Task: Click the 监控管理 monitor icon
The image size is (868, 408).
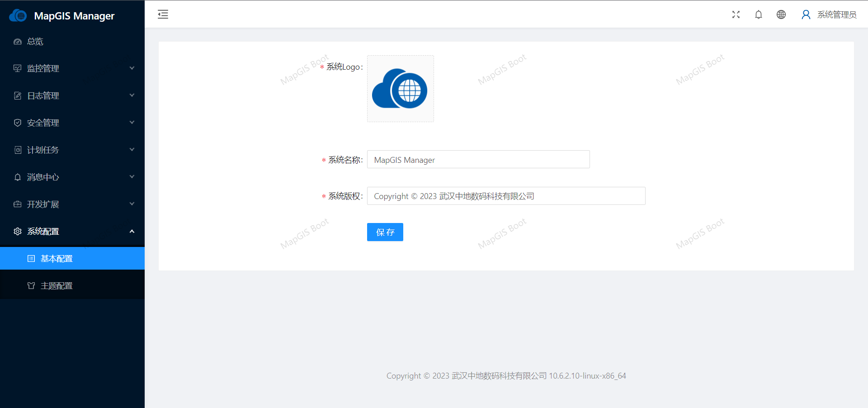Action: (x=18, y=68)
